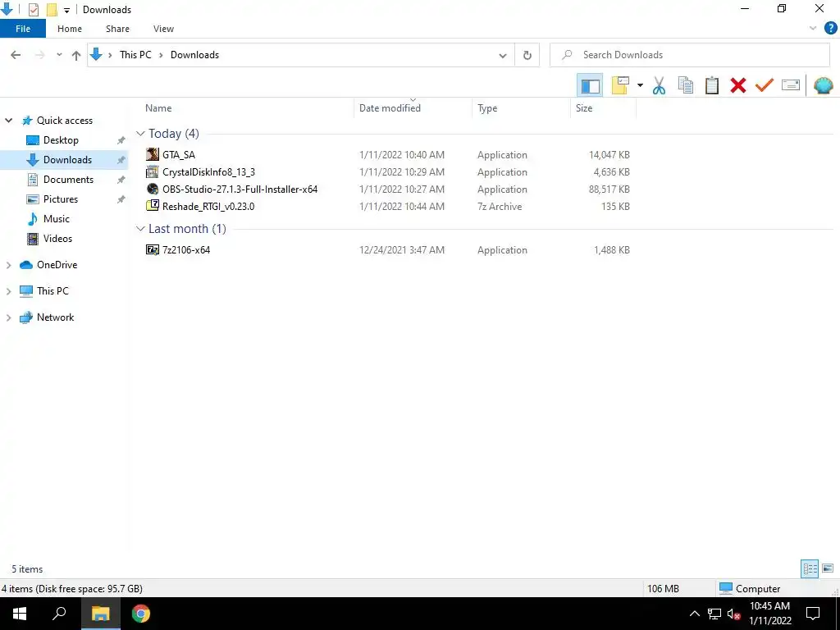840x630 pixels.
Task: Expand the address bar history dropdown
Action: pyautogui.click(x=503, y=55)
